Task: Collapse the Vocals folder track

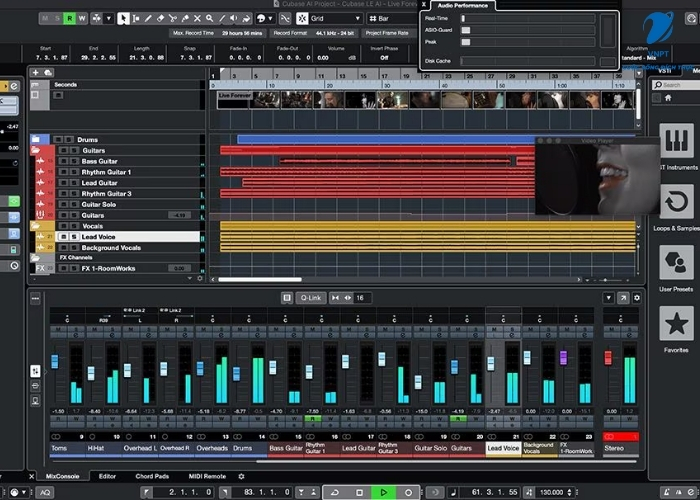Action: (36, 226)
